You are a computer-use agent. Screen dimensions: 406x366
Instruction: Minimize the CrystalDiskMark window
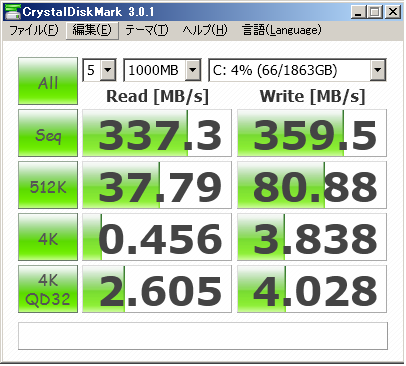click(x=359, y=12)
